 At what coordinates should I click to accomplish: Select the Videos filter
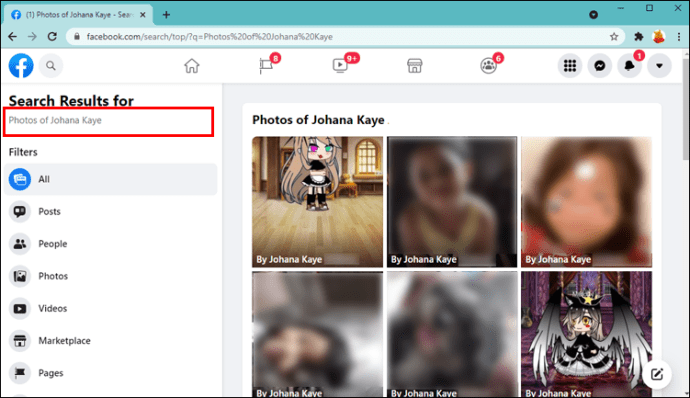[110, 308]
